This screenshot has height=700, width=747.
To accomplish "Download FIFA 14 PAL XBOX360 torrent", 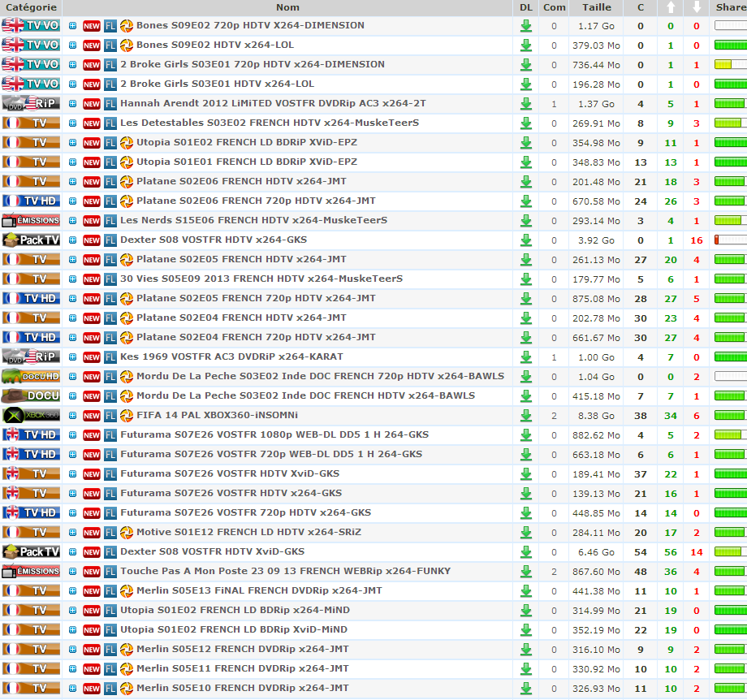I will pos(526,416).
